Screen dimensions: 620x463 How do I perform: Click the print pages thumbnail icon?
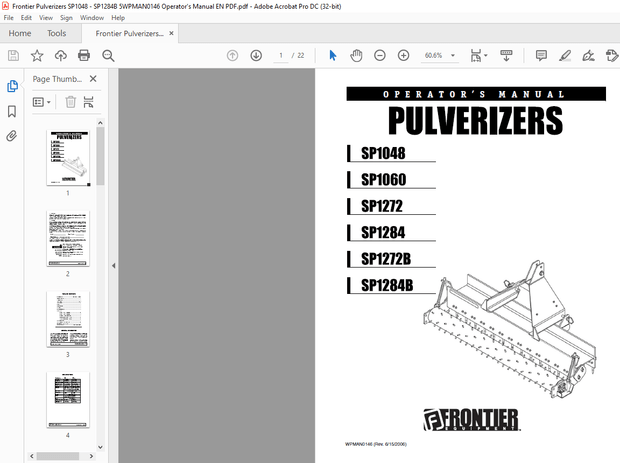point(89,102)
